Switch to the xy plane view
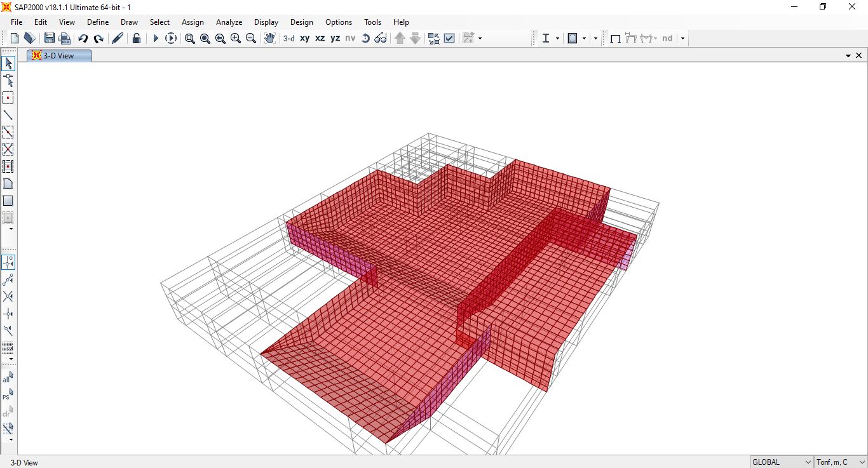This screenshot has width=868, height=468. pos(305,38)
